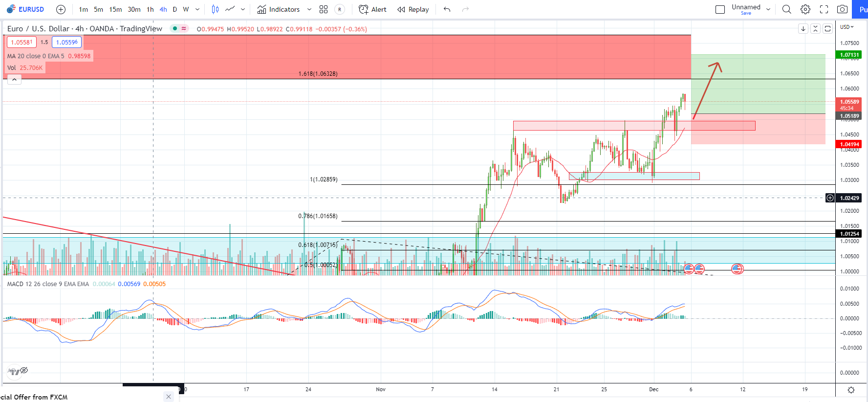Take a chart snapshot with camera
The height and width of the screenshot is (402, 868).
pyautogui.click(x=842, y=9)
